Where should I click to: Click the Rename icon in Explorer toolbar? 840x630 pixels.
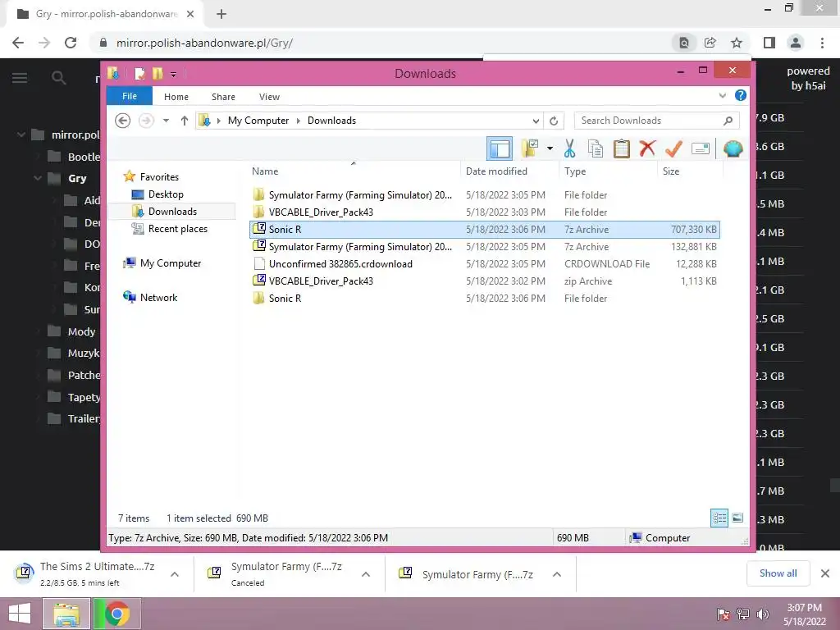[x=701, y=148]
